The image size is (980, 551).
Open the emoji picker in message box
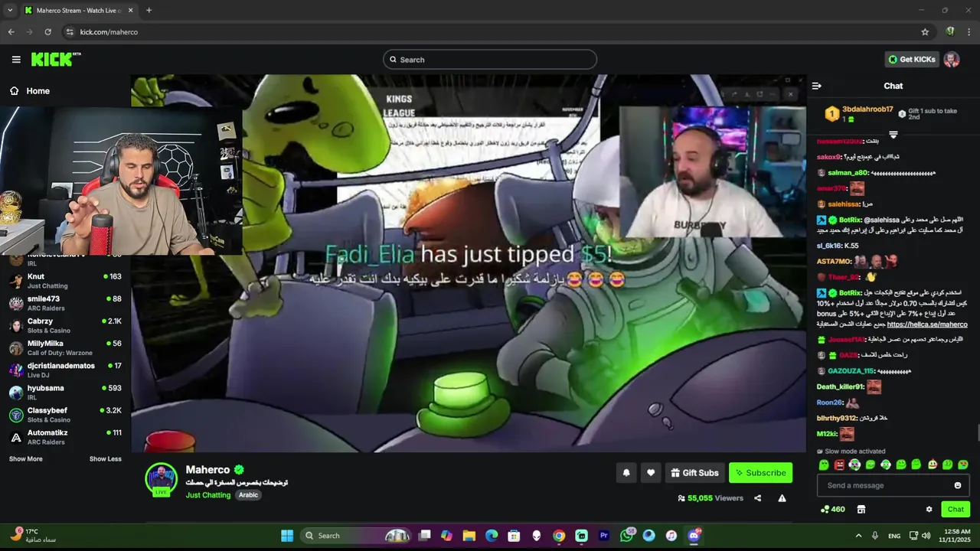click(x=957, y=485)
